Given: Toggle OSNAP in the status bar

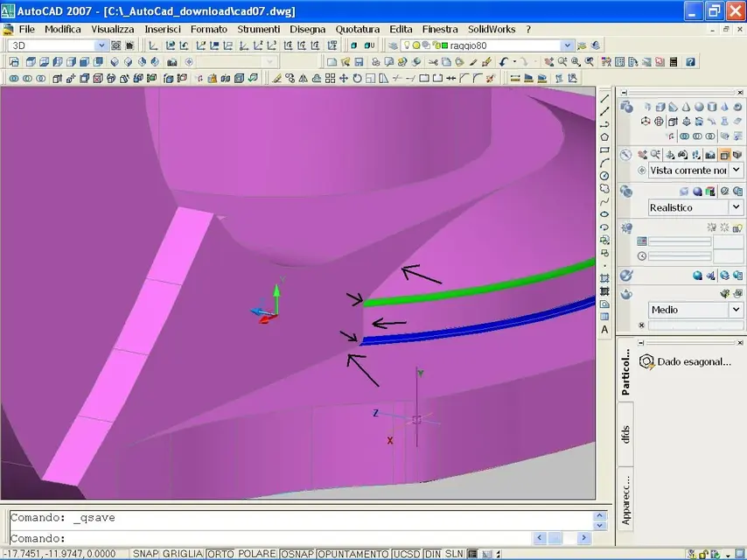Looking at the screenshot, I should [296, 554].
